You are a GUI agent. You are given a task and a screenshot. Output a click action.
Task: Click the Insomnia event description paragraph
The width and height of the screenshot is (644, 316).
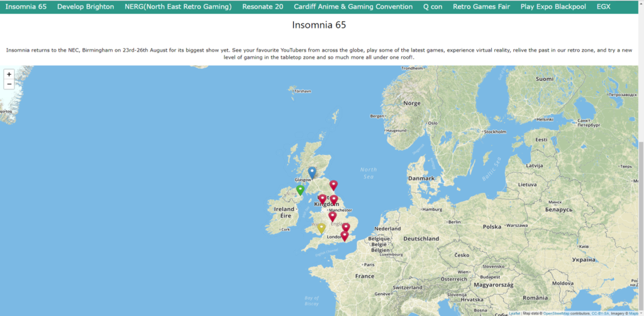(319, 54)
